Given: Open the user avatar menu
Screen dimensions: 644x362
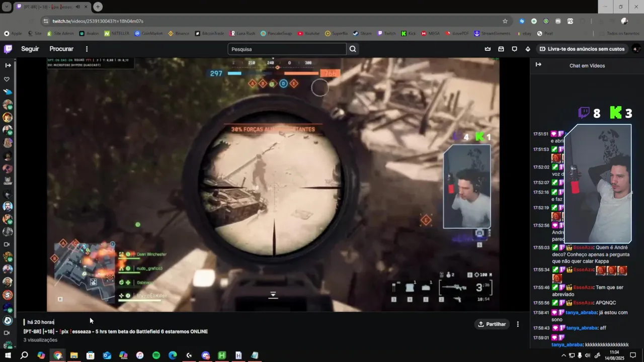Looking at the screenshot, I should 636,49.
